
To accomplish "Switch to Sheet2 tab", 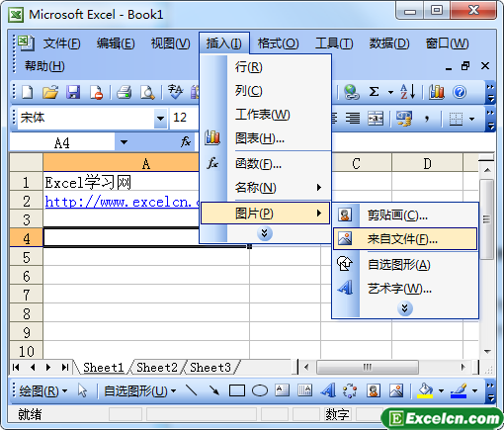I will click(x=157, y=368).
